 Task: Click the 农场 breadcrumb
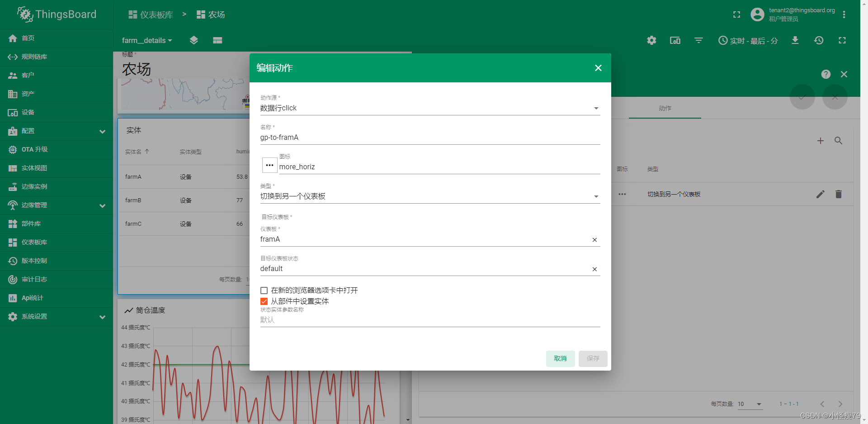211,14
